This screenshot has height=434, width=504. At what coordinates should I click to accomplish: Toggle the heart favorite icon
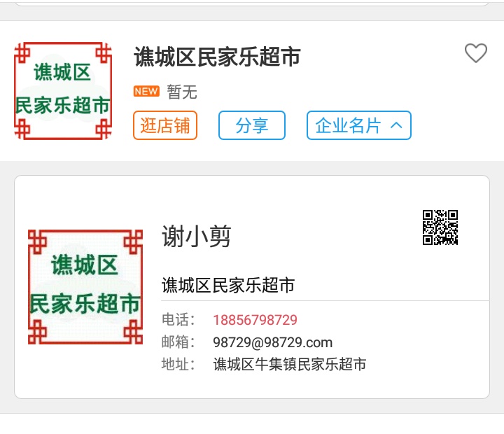pyautogui.click(x=476, y=53)
